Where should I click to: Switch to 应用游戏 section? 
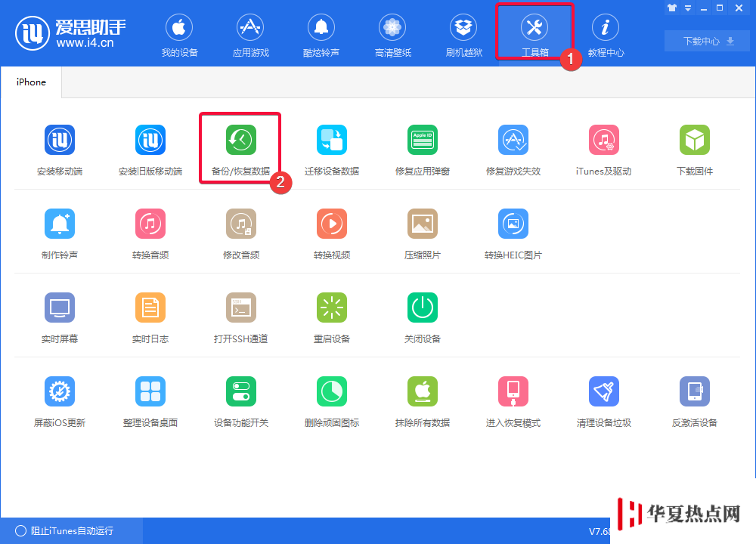tap(251, 35)
